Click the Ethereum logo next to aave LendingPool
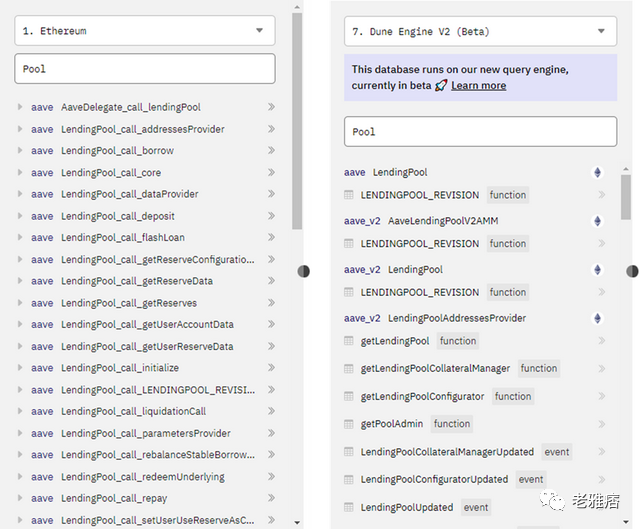The width and height of the screenshot is (640, 529). (597, 172)
